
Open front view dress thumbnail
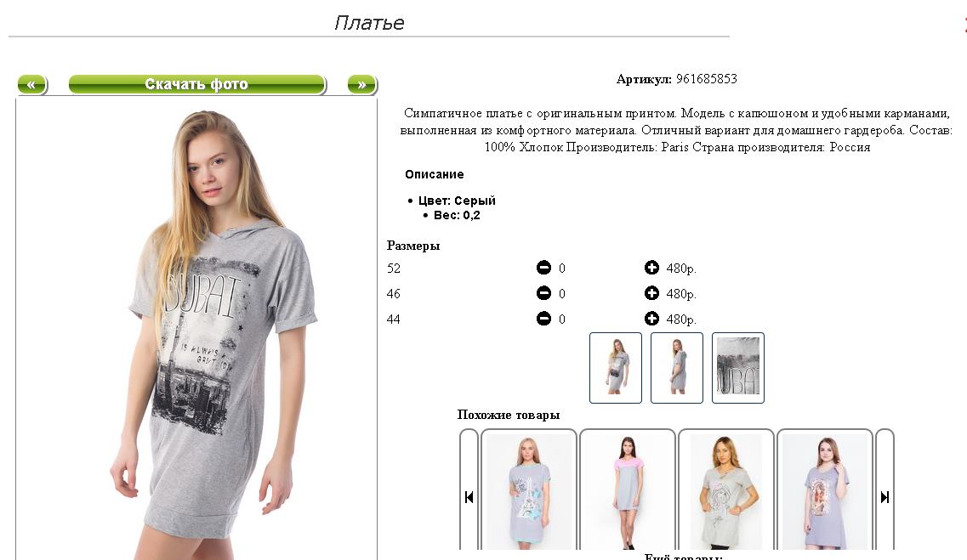[616, 368]
